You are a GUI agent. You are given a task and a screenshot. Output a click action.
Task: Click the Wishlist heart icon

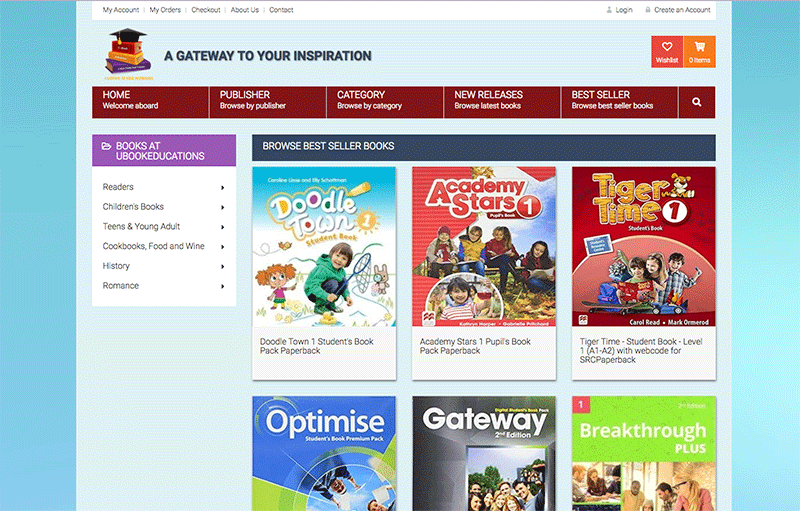click(x=667, y=47)
